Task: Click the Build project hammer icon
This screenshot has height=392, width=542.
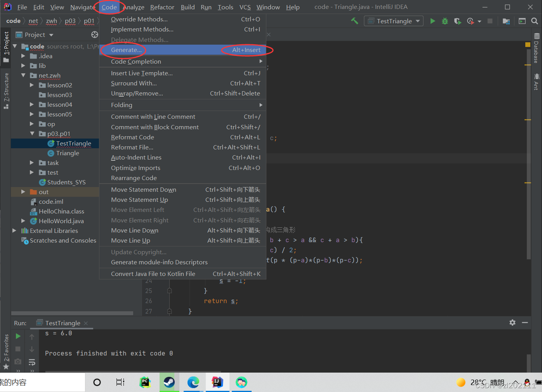Action: (354, 21)
